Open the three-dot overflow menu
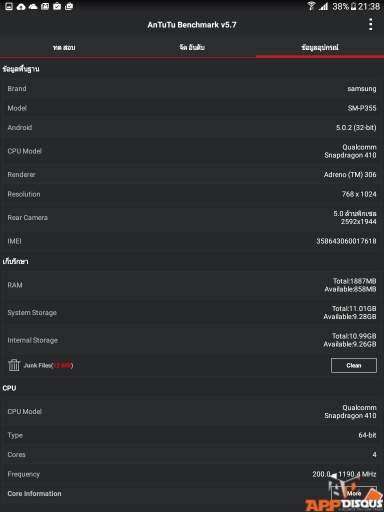 (371, 25)
